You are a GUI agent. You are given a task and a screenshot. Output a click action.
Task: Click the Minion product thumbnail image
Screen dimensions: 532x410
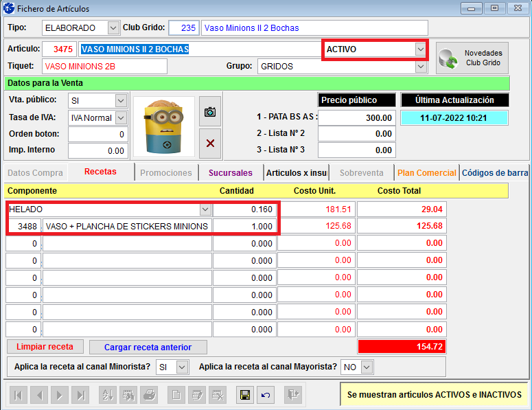tap(163, 127)
